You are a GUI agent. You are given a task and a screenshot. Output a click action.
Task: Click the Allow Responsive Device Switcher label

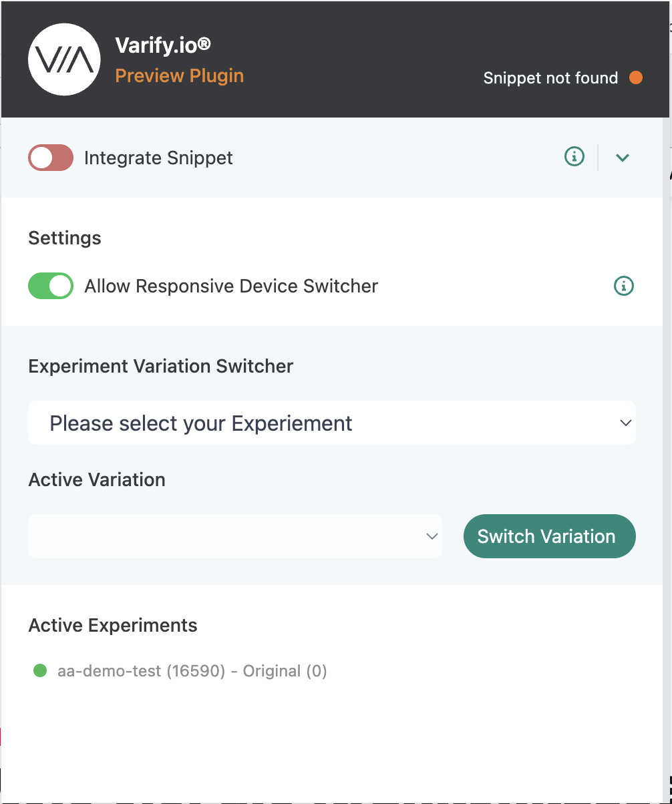point(231,286)
